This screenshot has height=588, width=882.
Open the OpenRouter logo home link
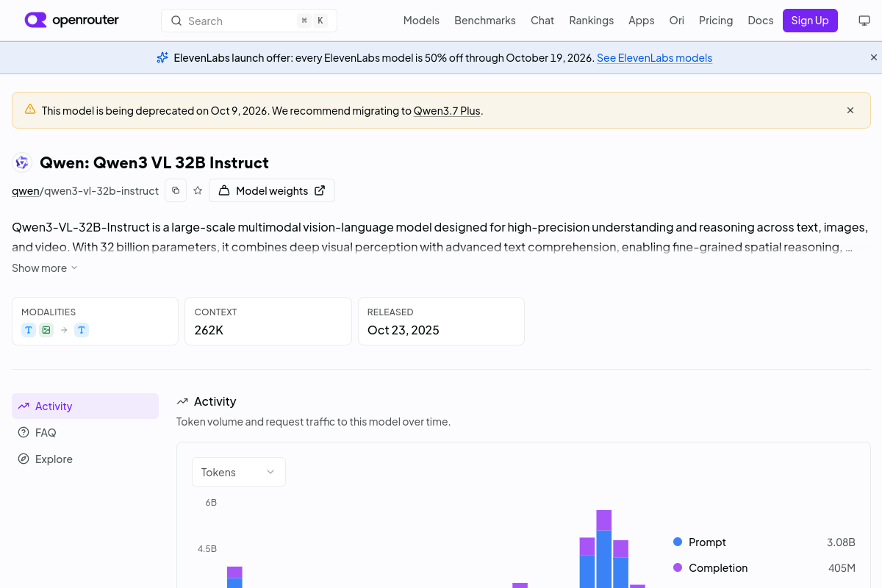tap(72, 21)
